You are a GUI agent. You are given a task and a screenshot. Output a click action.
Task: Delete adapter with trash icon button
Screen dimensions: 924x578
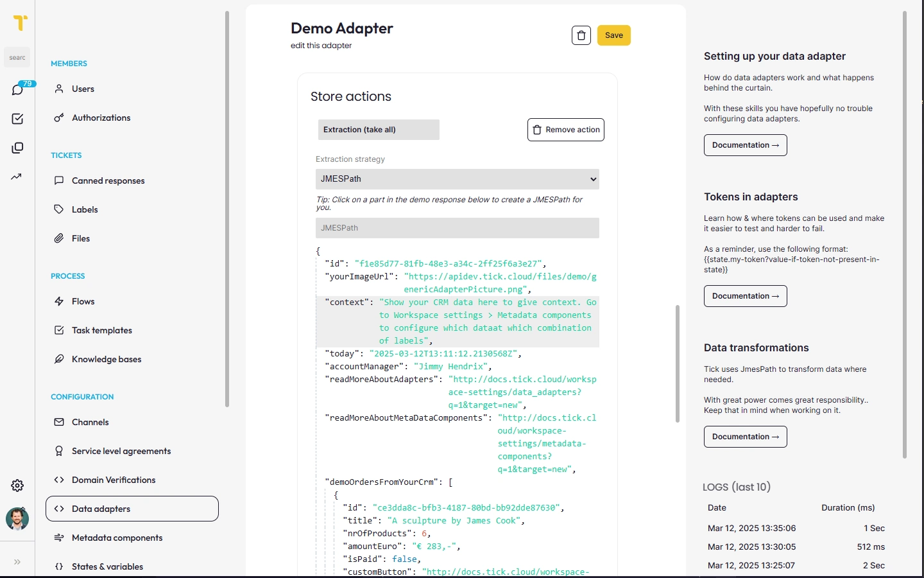581,35
